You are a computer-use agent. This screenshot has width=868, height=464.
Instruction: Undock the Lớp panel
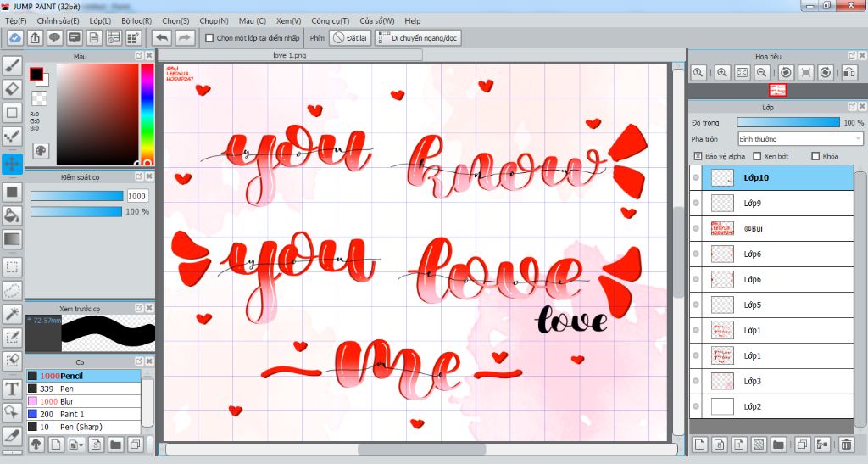(852, 107)
